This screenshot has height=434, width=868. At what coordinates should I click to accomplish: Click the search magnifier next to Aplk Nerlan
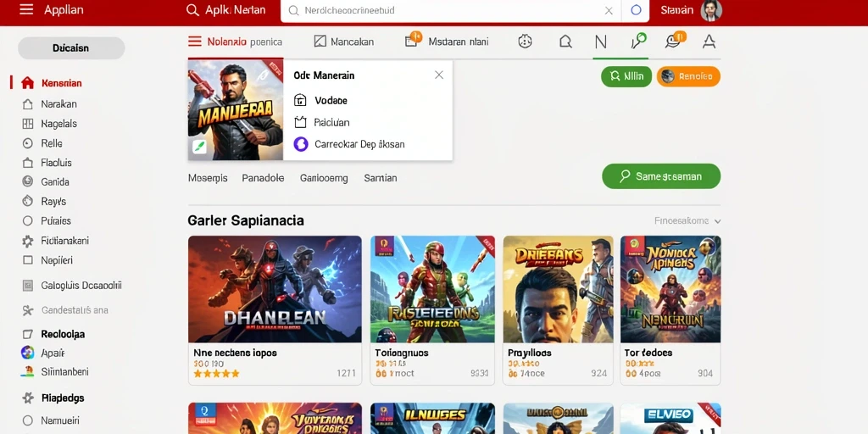(192, 10)
